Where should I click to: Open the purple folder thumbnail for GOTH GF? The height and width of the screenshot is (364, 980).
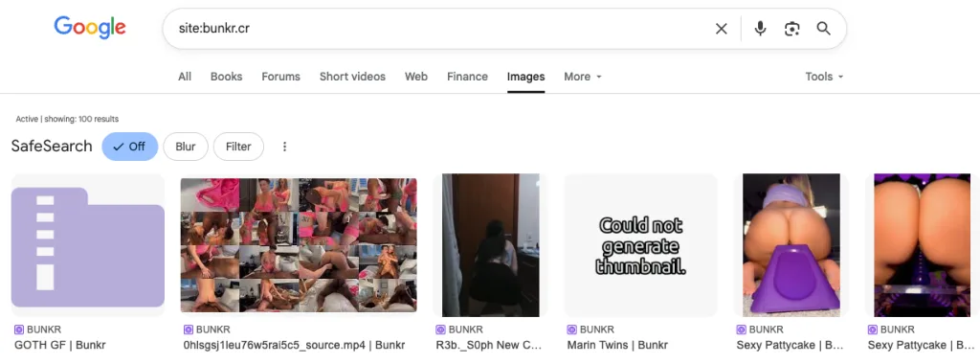pyautogui.click(x=87, y=245)
